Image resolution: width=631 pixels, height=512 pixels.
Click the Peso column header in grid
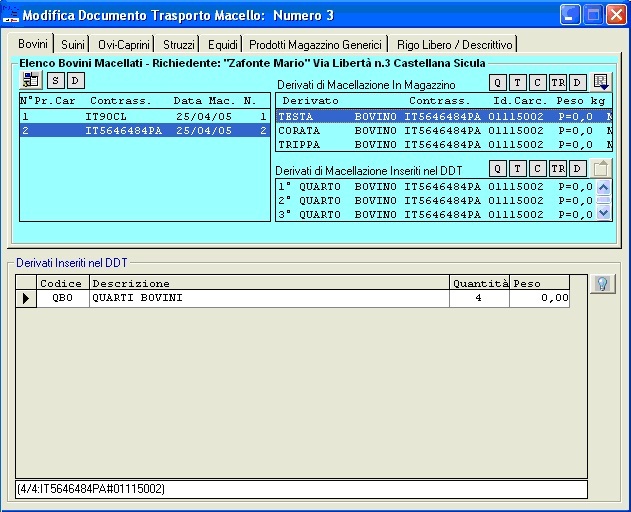(x=540, y=283)
